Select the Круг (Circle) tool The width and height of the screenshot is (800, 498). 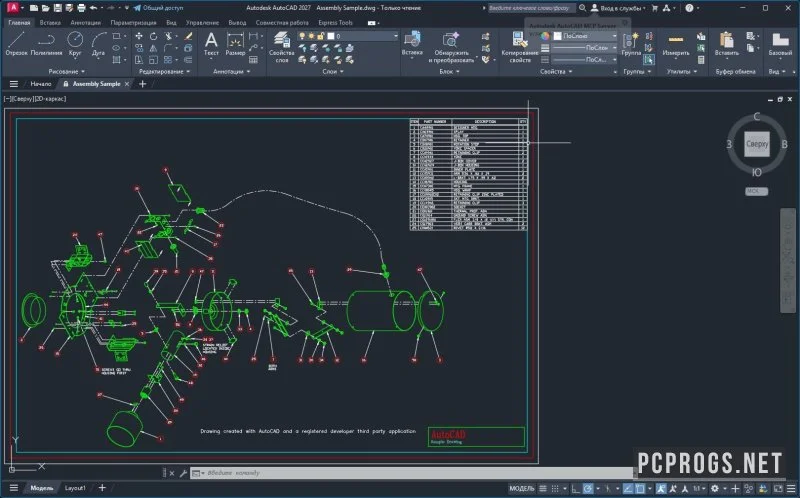tap(75, 43)
